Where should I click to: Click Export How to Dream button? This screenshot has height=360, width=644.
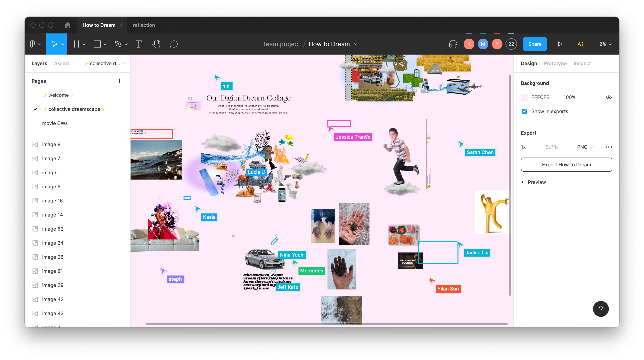566,164
